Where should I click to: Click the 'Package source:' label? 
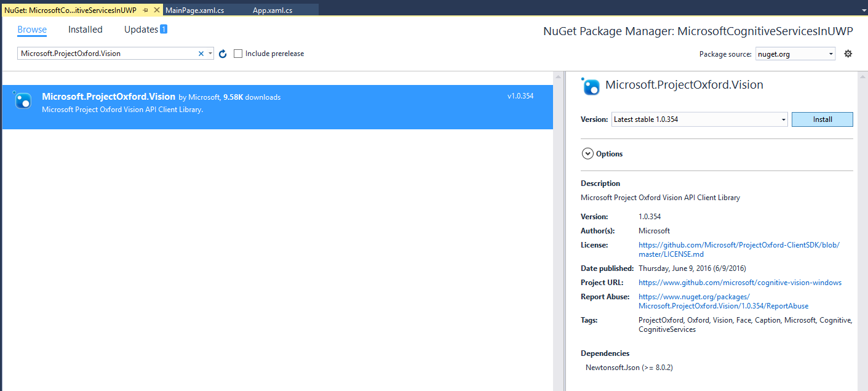[725, 54]
